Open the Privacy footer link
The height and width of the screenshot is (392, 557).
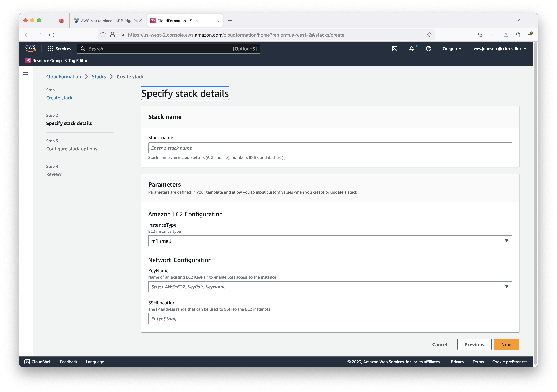(457, 362)
